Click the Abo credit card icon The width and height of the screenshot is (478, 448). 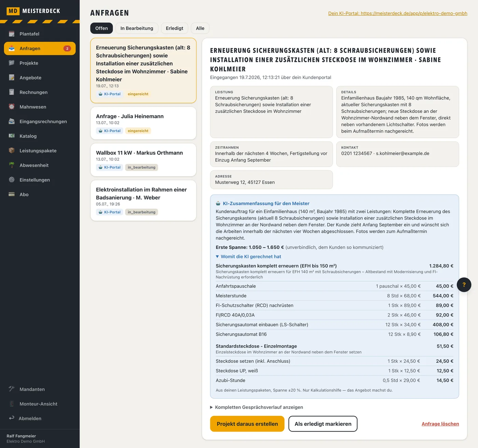(12, 194)
